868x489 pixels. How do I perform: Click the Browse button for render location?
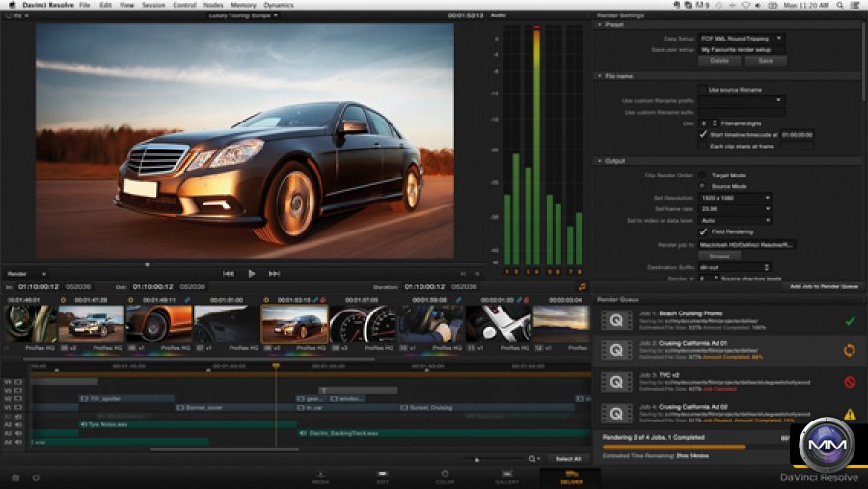(x=719, y=256)
